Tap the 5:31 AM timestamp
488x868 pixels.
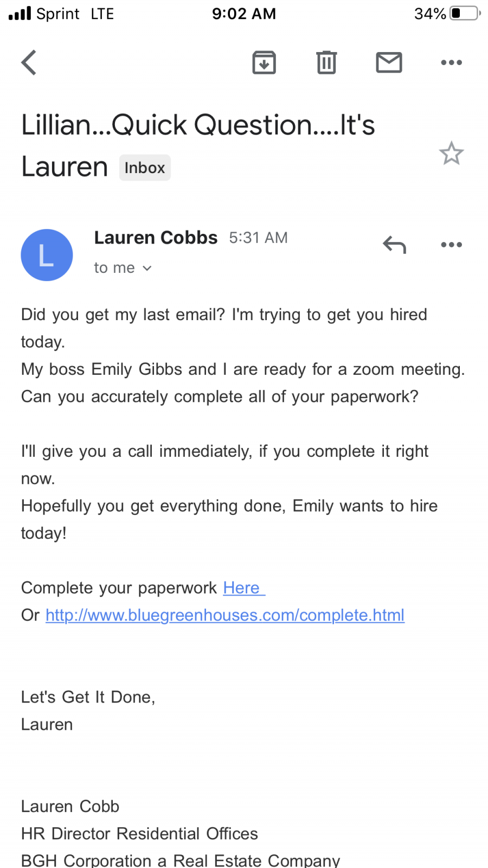click(x=258, y=238)
